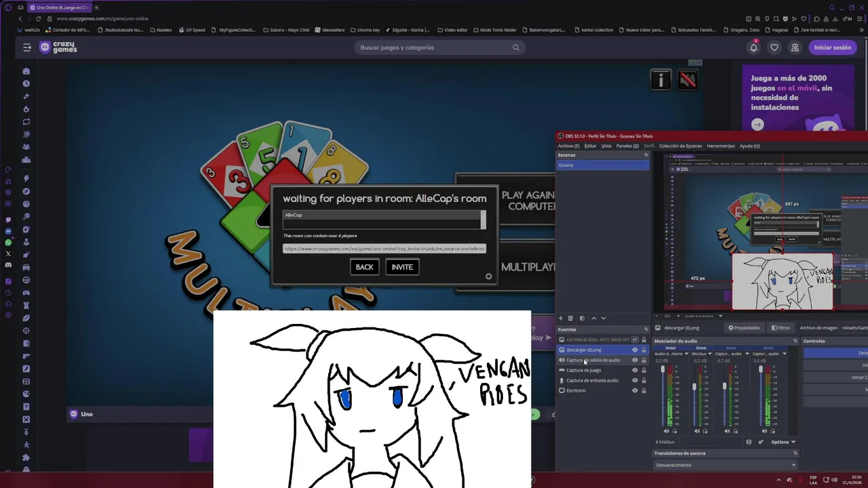Viewport: 868px width, 488px height.
Task: Open OBS Ayuda menu
Action: click(749, 146)
